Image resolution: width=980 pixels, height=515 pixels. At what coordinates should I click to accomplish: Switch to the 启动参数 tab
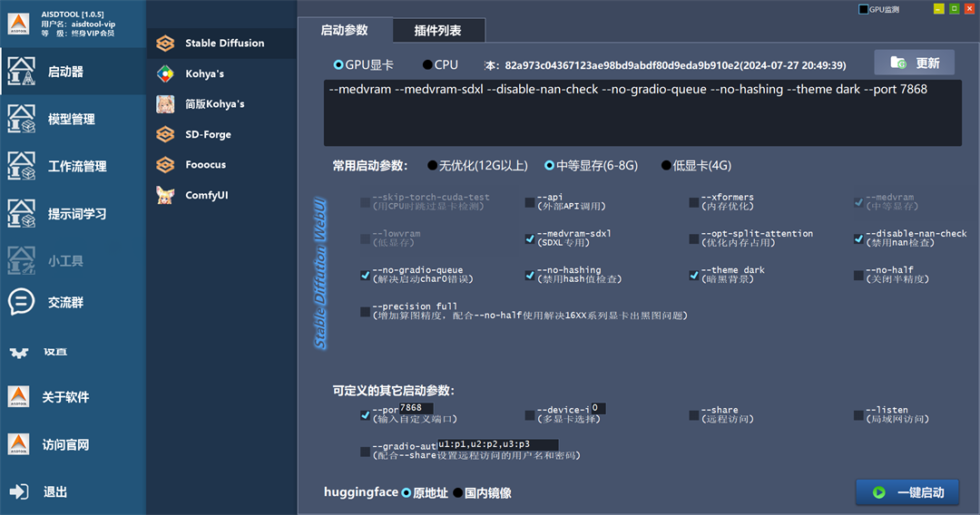tap(345, 30)
